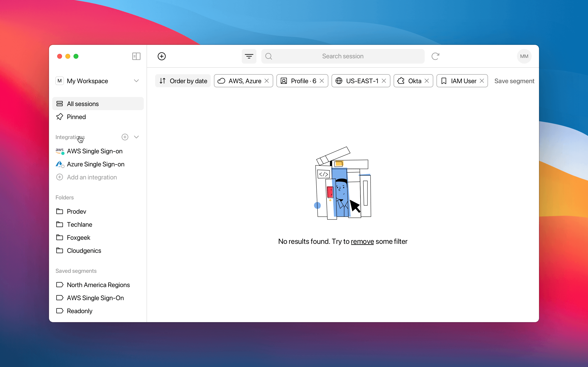The image size is (588, 367).
Task: Focus the Search session field
Action: (x=343, y=56)
